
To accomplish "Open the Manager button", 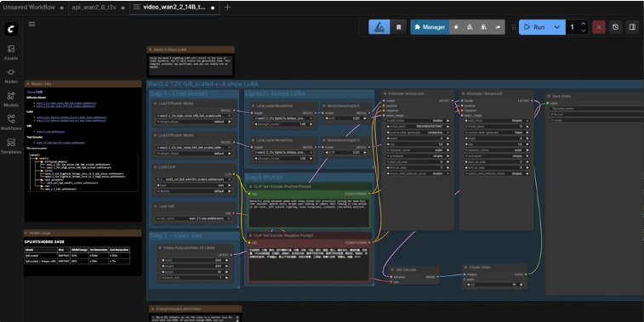I will tap(430, 27).
